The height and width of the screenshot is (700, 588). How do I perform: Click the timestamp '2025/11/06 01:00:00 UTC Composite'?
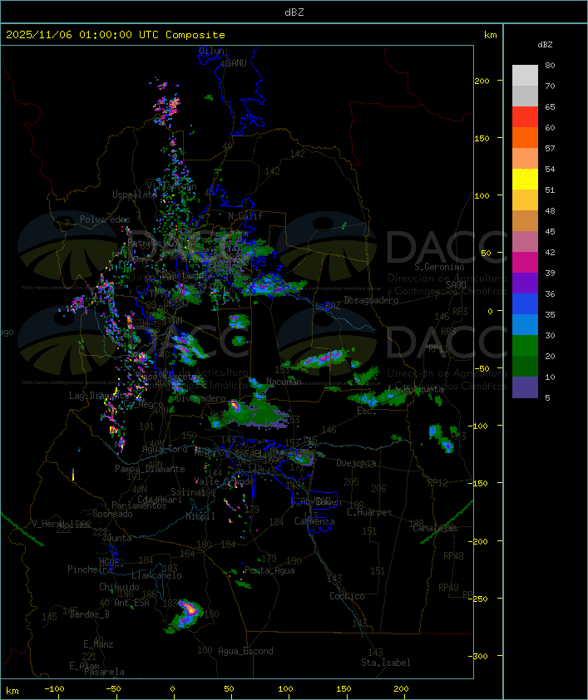116,35
